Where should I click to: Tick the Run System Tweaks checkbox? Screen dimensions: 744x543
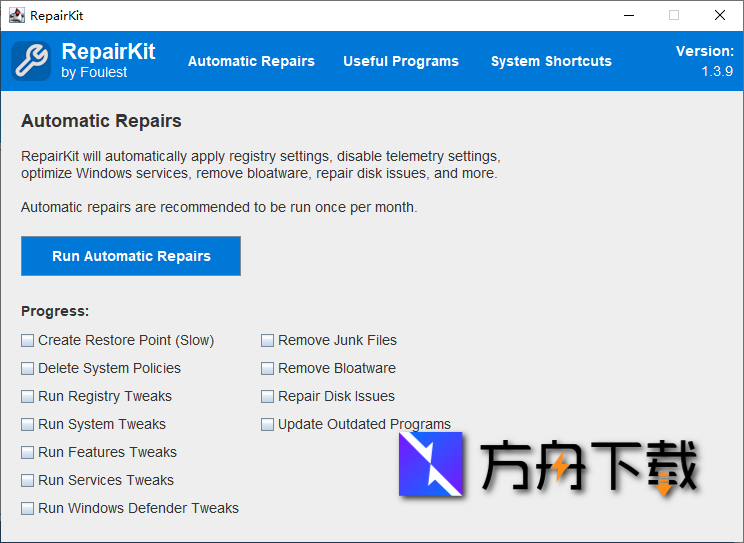(28, 424)
